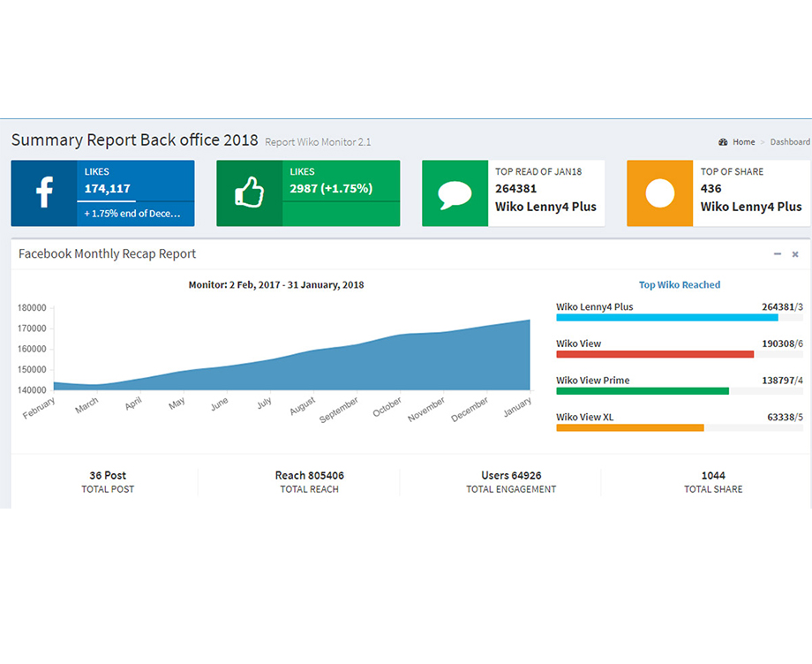Image resolution: width=812 pixels, height=664 pixels.
Task: Click the 'Users 64926' total value
Action: pyautogui.click(x=511, y=475)
